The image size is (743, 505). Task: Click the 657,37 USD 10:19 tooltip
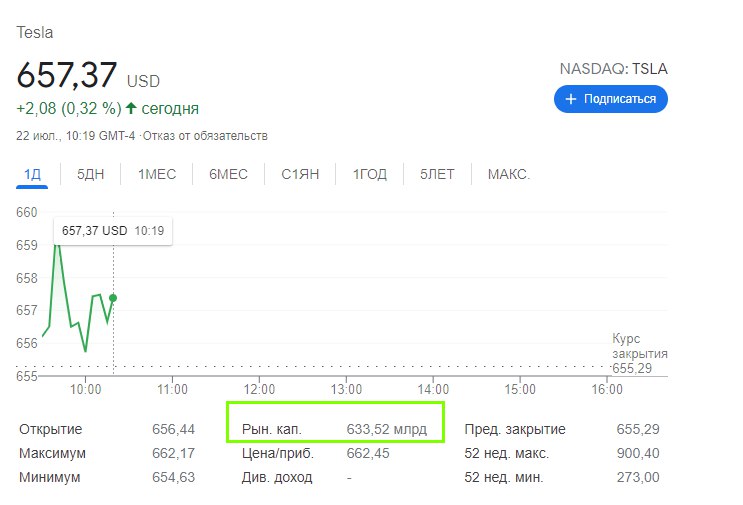point(113,231)
